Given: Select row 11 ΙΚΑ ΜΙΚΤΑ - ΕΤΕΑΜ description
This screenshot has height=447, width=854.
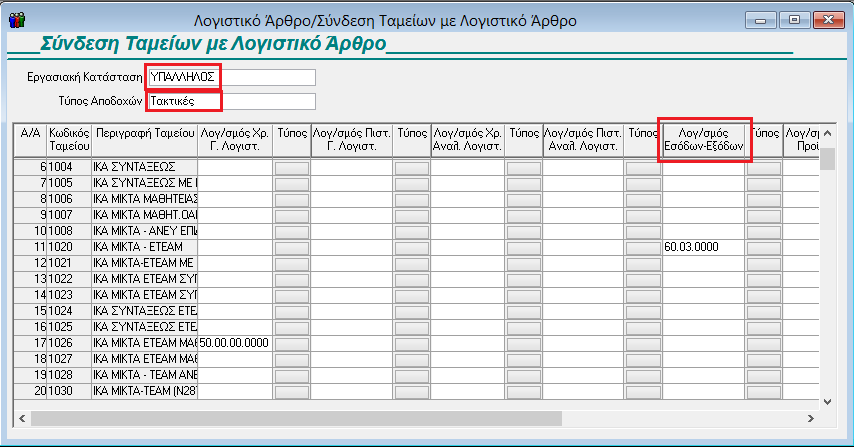Looking at the screenshot, I should coord(145,247).
